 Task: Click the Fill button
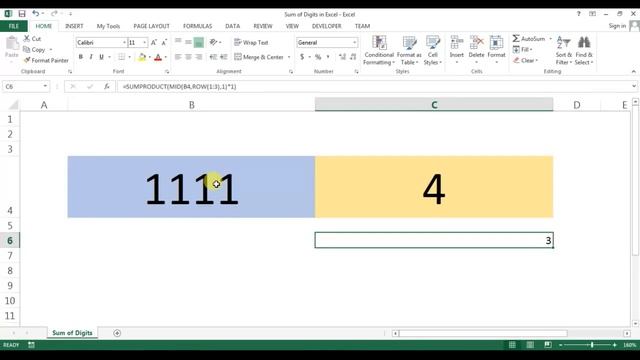click(x=523, y=49)
